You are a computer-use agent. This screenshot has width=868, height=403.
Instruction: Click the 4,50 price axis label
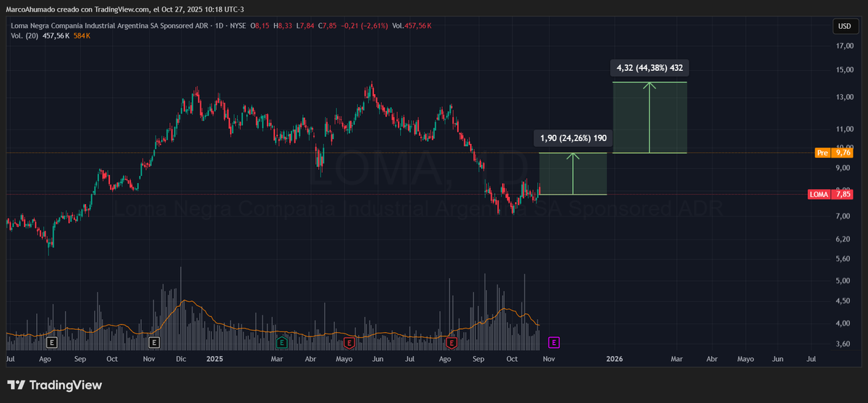coord(843,302)
